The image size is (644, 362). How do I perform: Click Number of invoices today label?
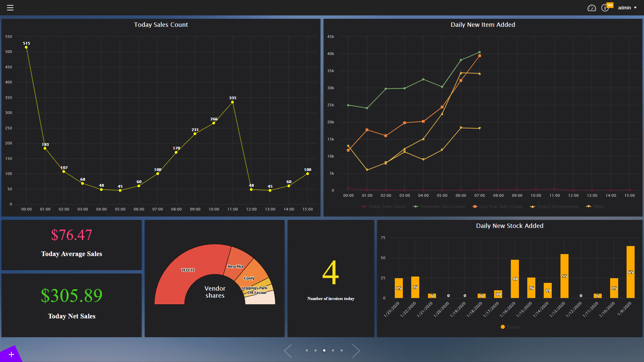[x=331, y=299]
